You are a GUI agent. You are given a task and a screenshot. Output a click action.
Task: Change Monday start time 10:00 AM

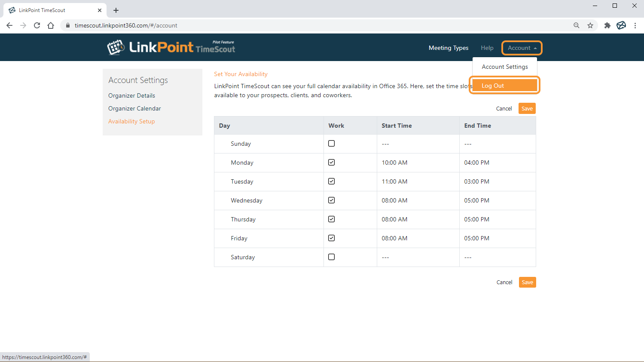point(394,163)
